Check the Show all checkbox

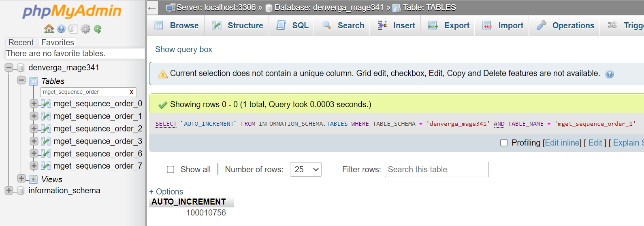(171, 169)
